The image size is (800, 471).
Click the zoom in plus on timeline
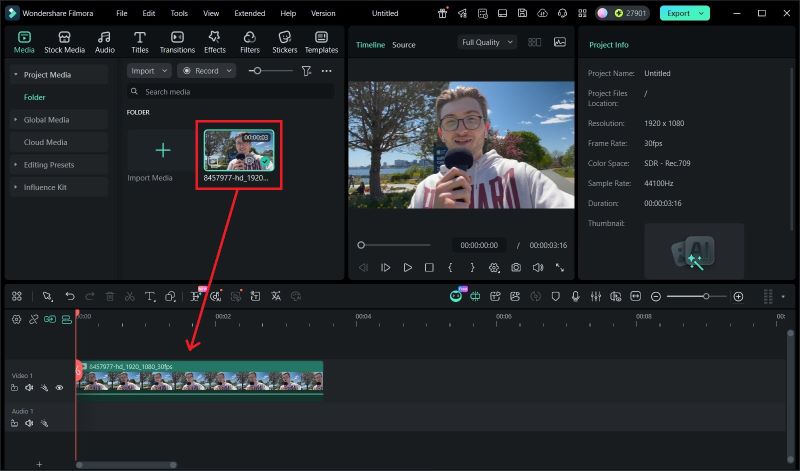(738, 296)
